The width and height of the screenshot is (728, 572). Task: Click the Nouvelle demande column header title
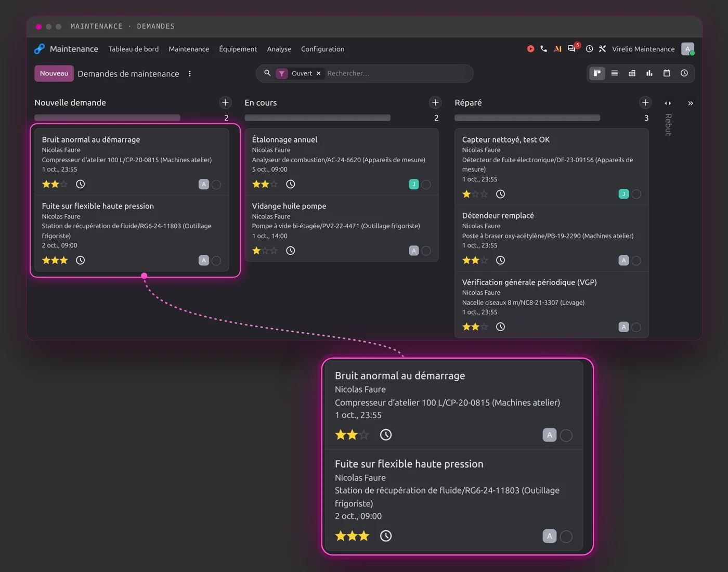tap(70, 102)
